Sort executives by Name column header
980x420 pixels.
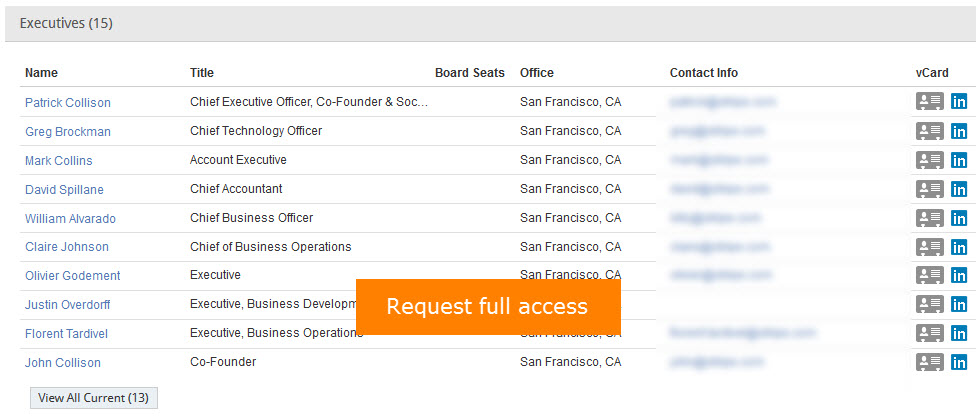click(x=42, y=73)
